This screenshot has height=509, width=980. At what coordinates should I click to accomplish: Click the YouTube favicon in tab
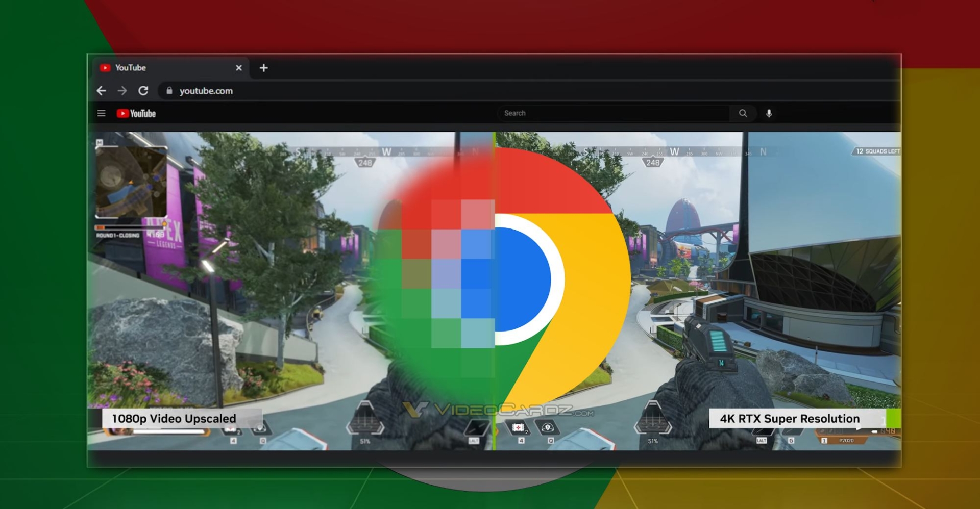click(105, 68)
